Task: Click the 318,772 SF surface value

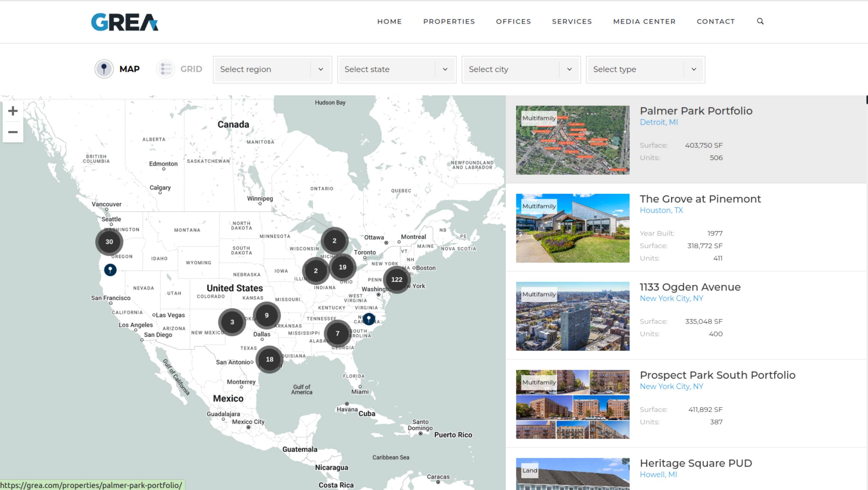Action: tap(705, 246)
